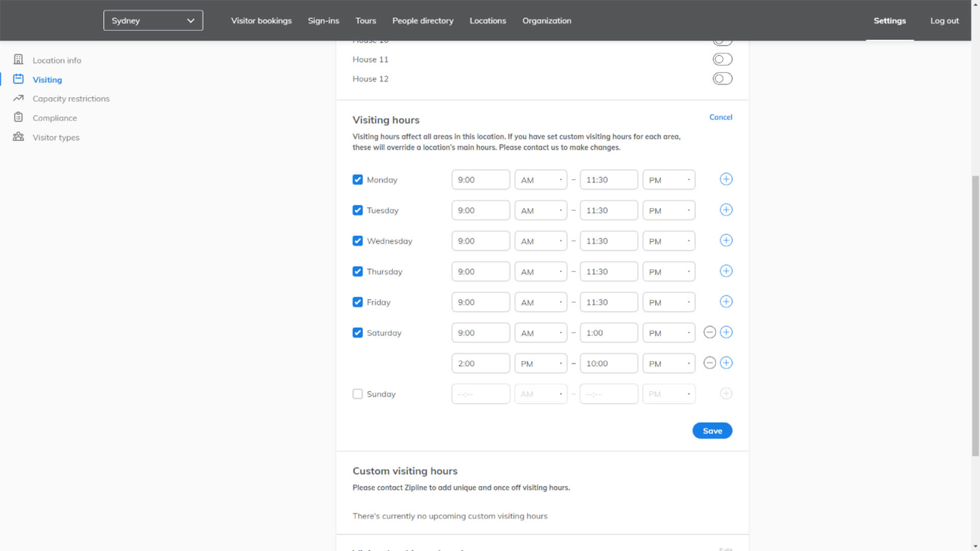Viewport: 980px width, 551px height.
Task: Click Tuesday's 11:30 end time field
Action: tap(608, 210)
